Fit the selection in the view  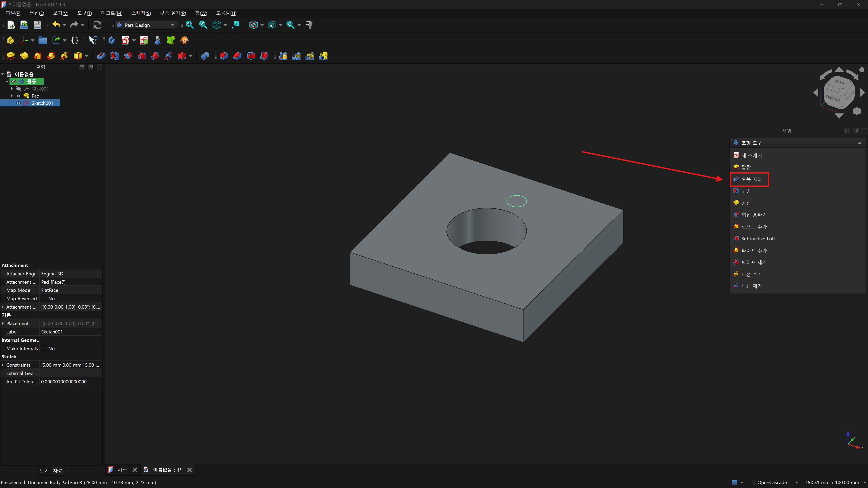coord(203,25)
